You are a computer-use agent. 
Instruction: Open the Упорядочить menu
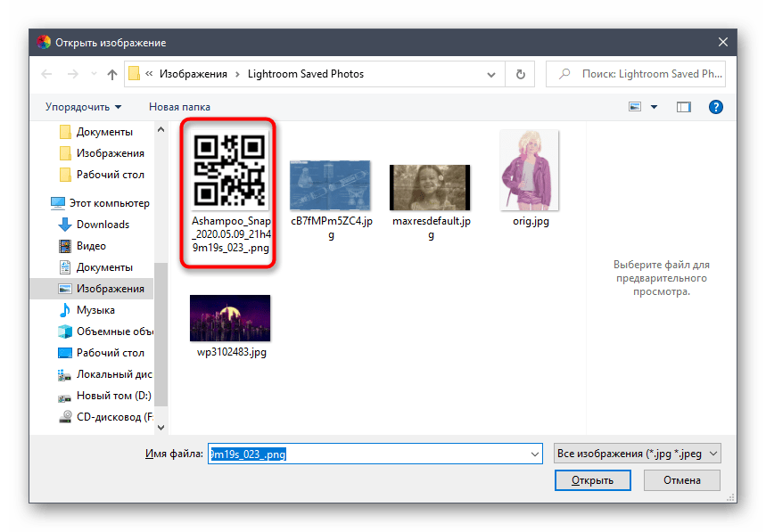(83, 107)
